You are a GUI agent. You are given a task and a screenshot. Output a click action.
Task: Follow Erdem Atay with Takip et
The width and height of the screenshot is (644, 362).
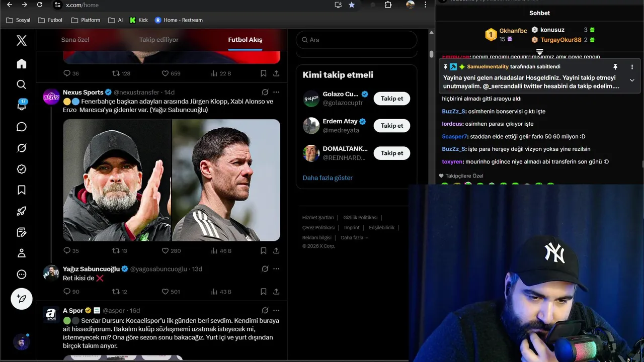(392, 126)
